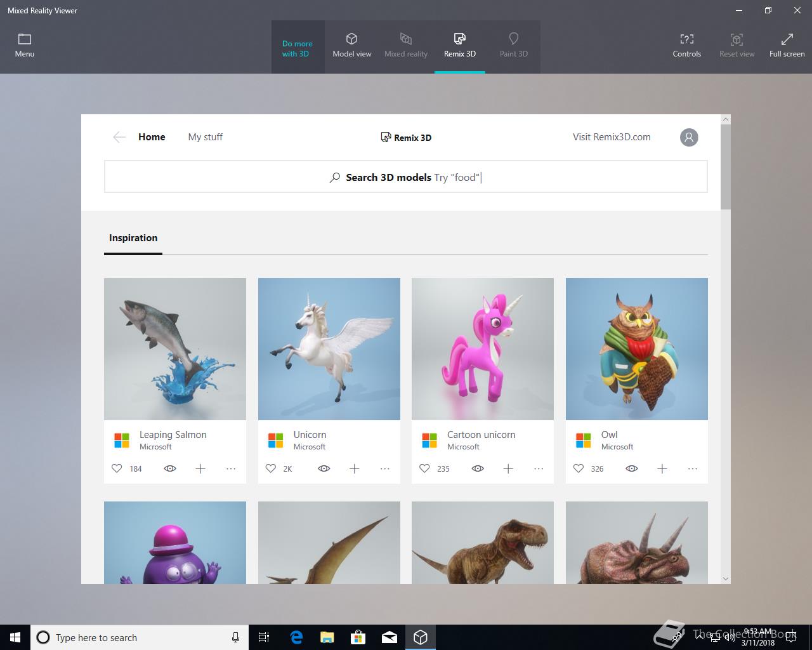Select the Remix 3D tab
The width and height of the screenshot is (812, 650).
click(460, 46)
